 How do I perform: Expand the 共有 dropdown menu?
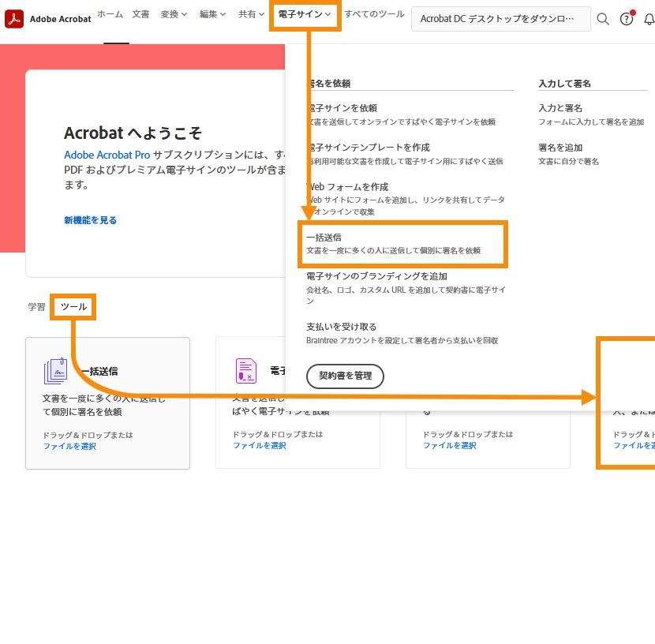pyautogui.click(x=252, y=14)
